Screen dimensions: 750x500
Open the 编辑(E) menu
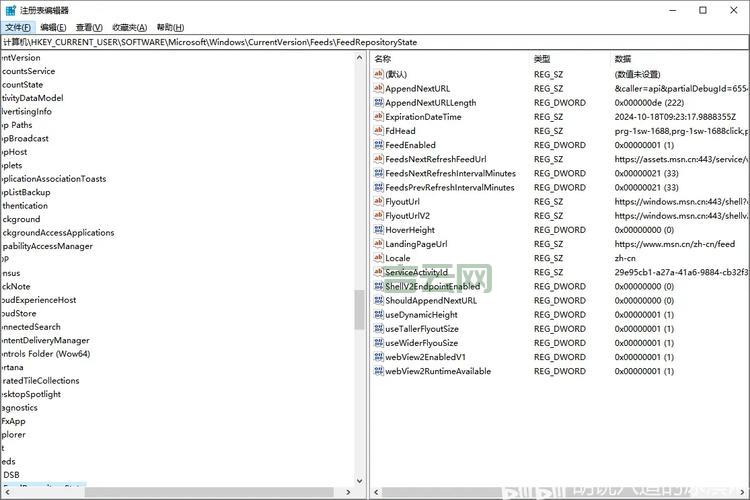pos(53,27)
